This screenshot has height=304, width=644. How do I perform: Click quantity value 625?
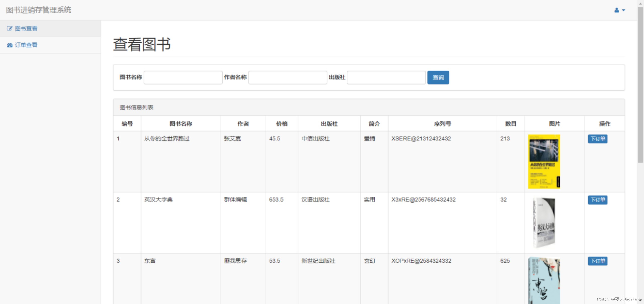[505, 261]
